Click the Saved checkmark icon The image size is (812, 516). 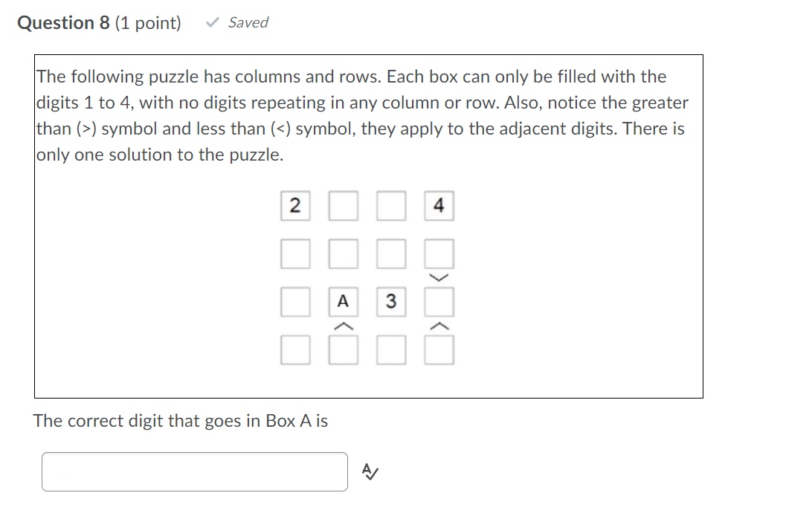pyautogui.click(x=210, y=22)
